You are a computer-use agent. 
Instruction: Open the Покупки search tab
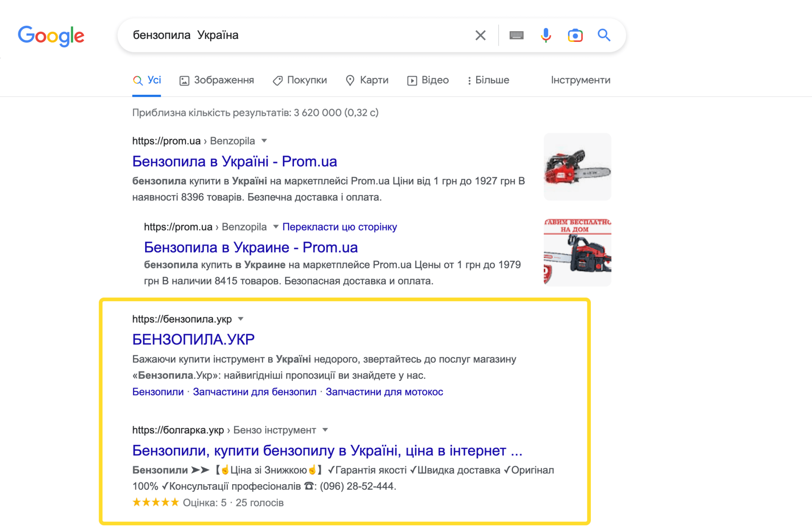[x=306, y=80]
